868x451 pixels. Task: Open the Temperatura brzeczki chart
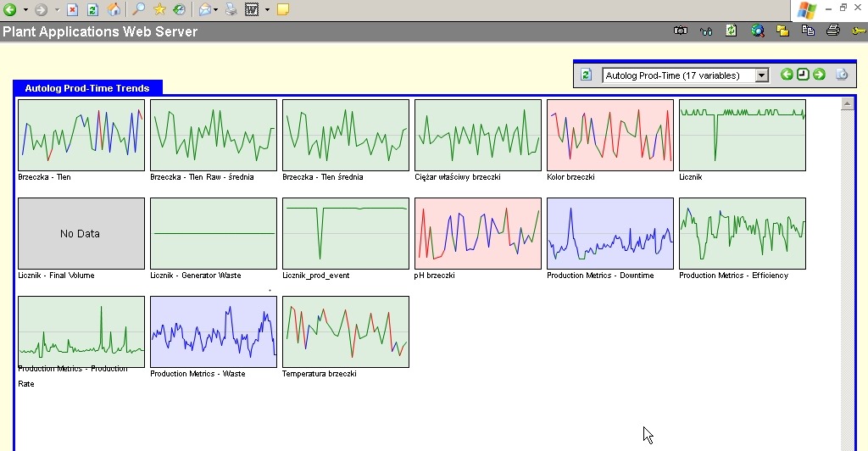tap(346, 332)
